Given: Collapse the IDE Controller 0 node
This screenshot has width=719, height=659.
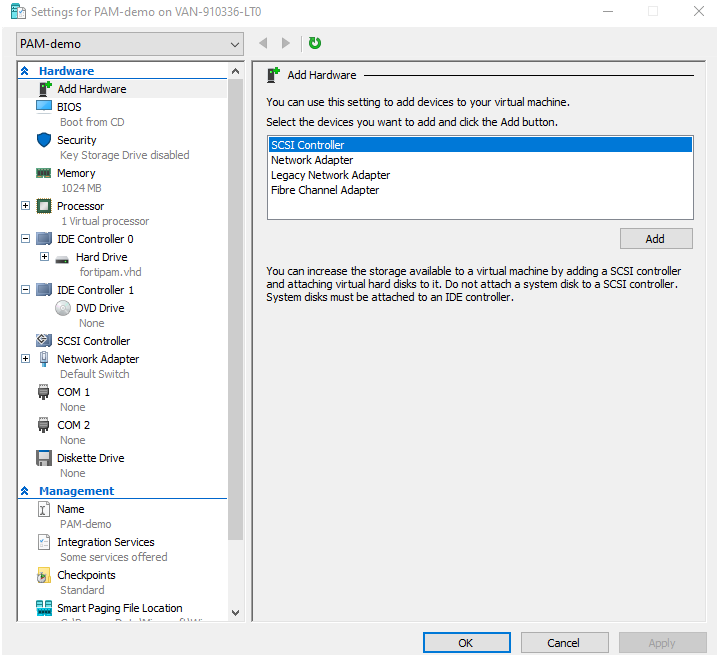Looking at the screenshot, I should click(x=25, y=239).
